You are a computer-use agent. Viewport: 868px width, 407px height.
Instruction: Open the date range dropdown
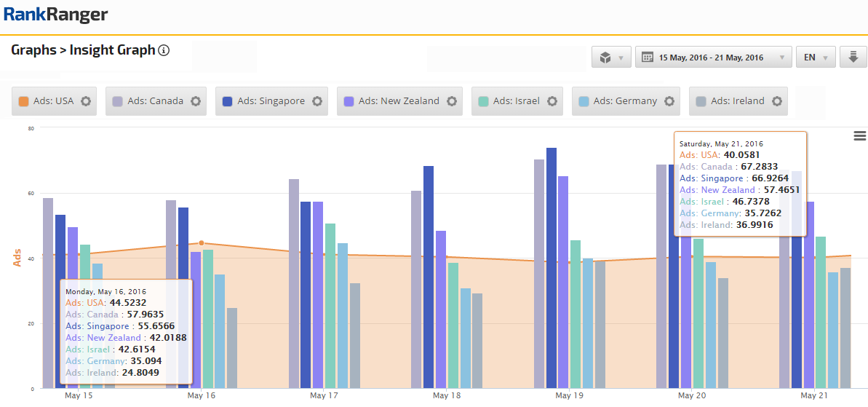tap(713, 58)
